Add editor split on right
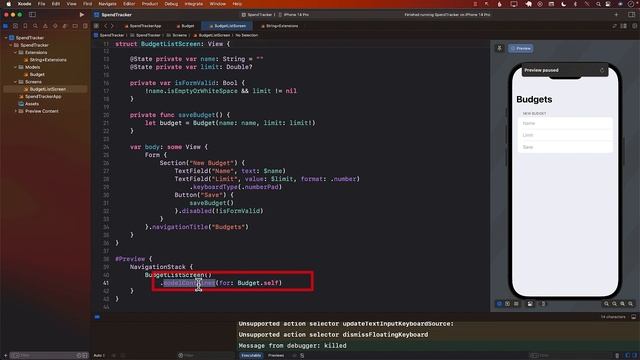This screenshot has height=360, width=640. tap(634, 26)
